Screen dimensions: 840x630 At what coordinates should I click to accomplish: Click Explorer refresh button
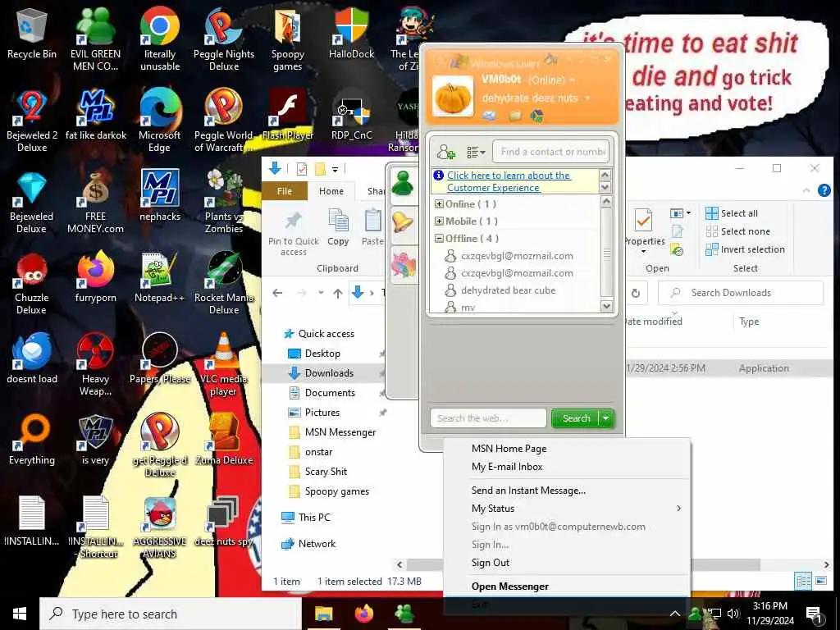click(x=636, y=293)
